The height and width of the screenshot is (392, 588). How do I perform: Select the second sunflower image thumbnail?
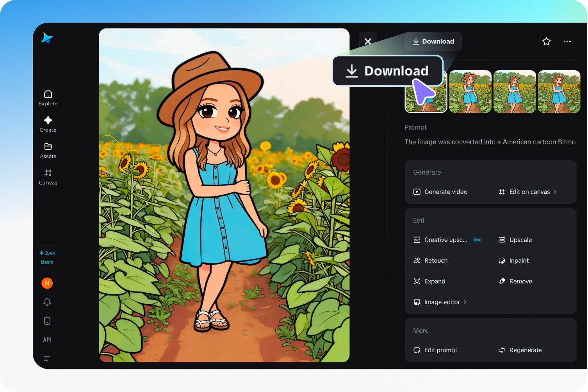[x=470, y=91]
